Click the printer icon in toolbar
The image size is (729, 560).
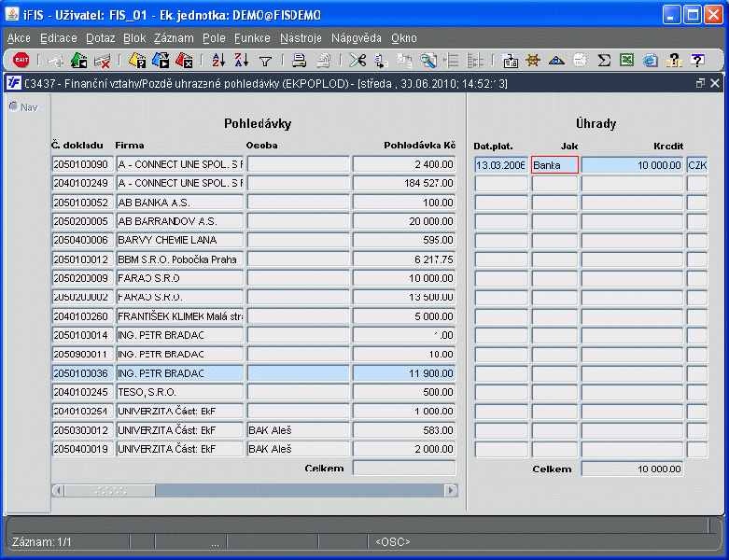300,61
